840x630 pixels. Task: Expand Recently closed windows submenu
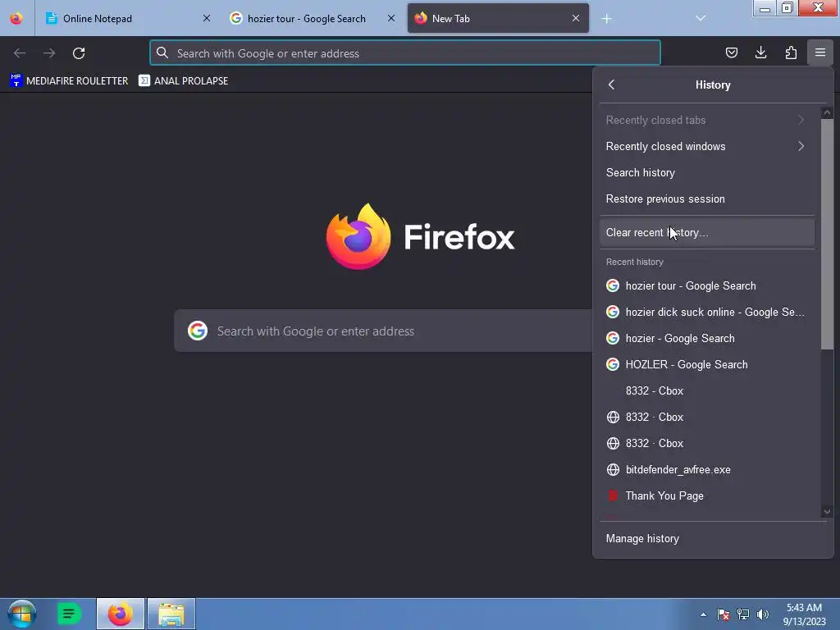707,146
